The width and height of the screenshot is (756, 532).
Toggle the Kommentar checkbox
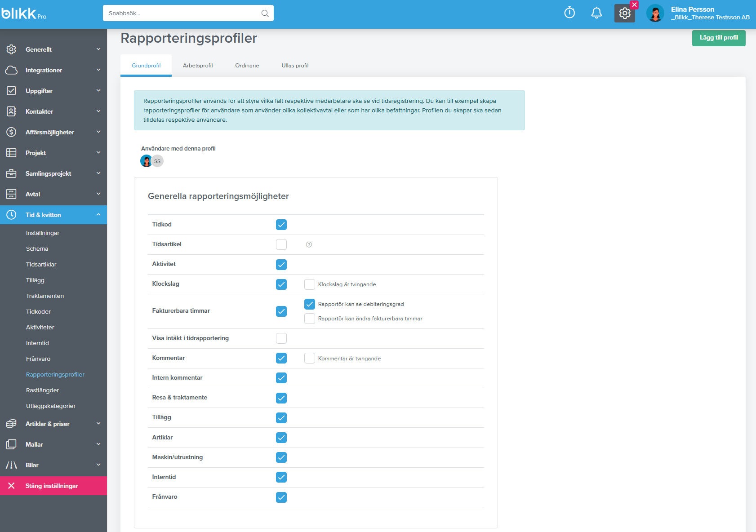click(x=281, y=358)
